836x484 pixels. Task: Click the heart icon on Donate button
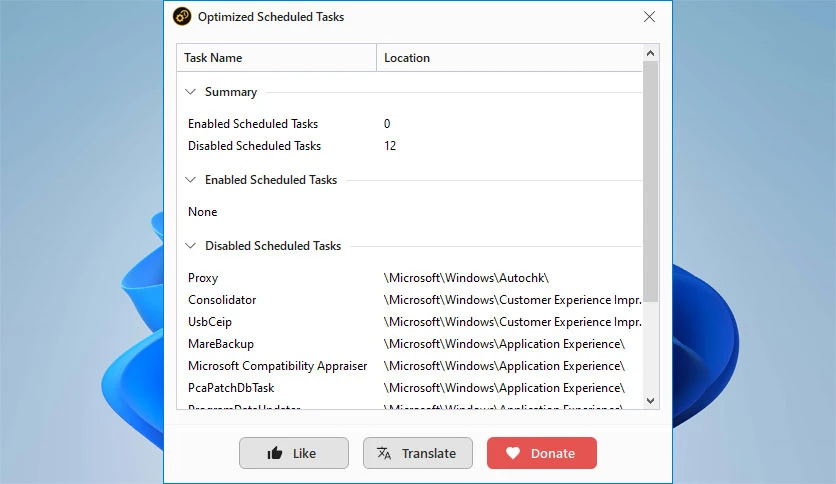513,453
